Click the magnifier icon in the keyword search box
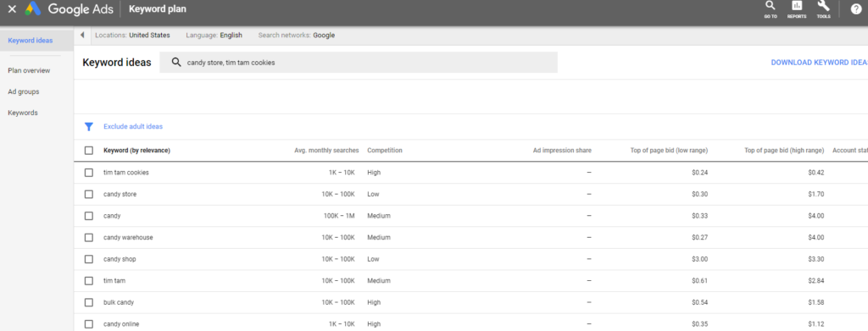Viewport: 868px width, 331px height. tap(176, 63)
